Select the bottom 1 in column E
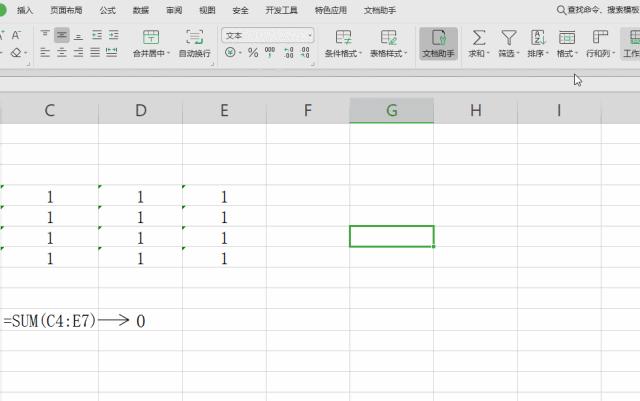This screenshot has height=401, width=640. click(224, 258)
